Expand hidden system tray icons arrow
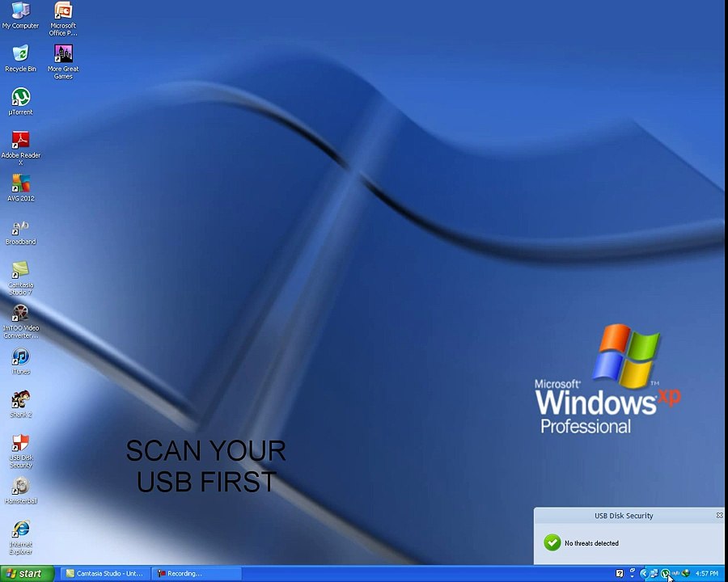This screenshot has width=728, height=582. [644, 574]
